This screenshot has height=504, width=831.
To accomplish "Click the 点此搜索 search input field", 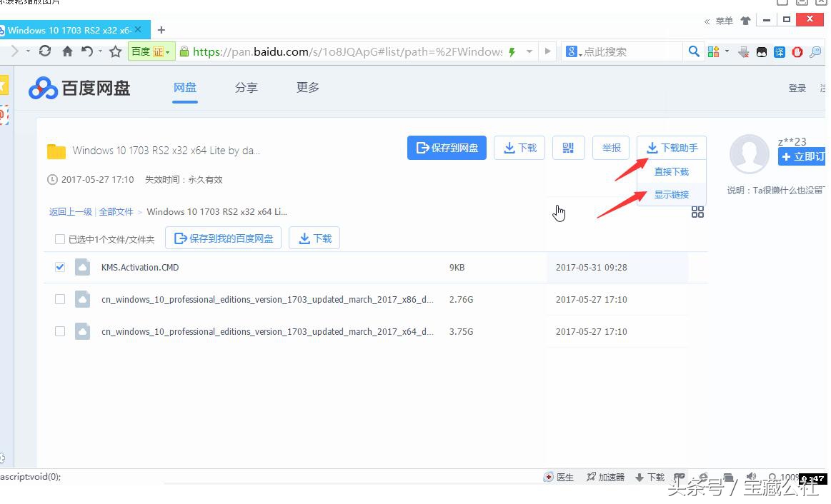I will 629,51.
